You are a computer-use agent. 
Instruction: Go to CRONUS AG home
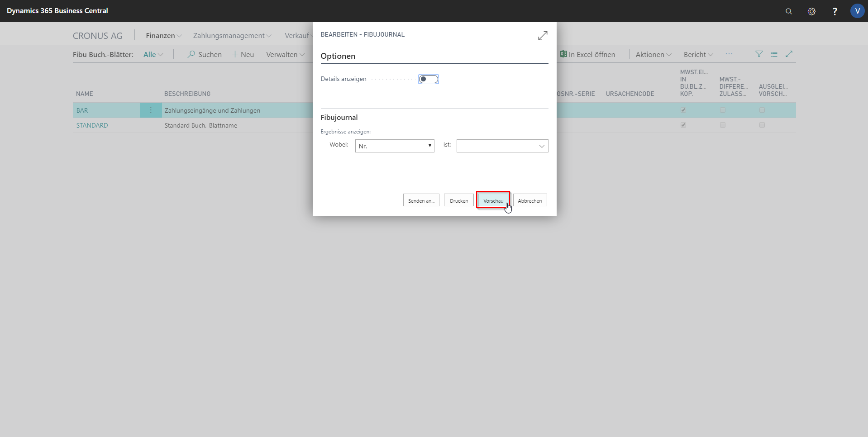pyautogui.click(x=98, y=36)
